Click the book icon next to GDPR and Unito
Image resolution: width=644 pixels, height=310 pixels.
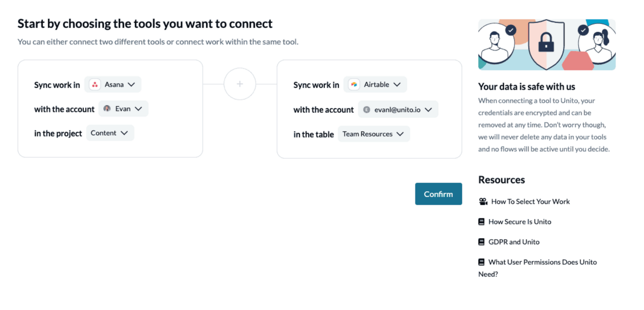[481, 242]
